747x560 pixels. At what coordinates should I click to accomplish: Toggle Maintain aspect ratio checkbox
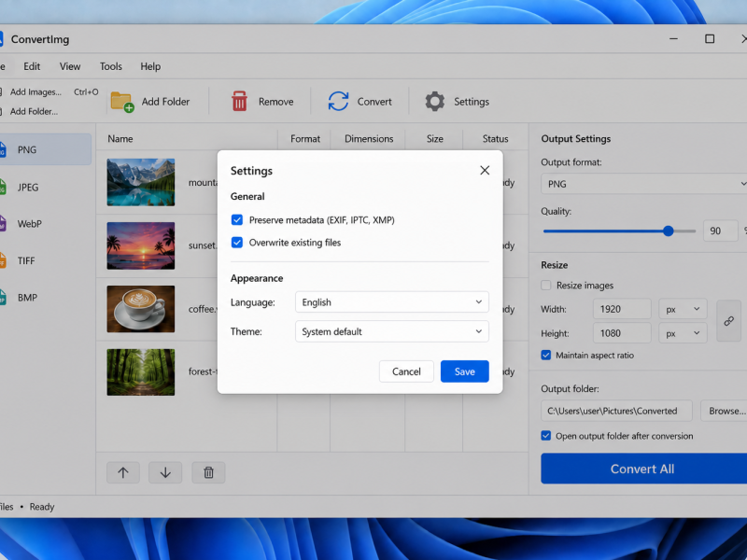[x=546, y=356]
